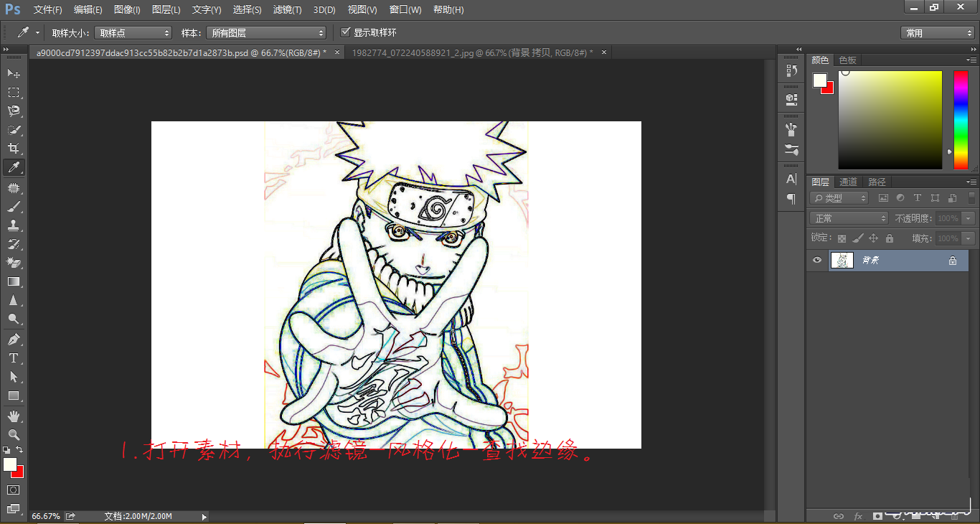Select the Pen tool
The height and width of the screenshot is (524, 980).
[14, 339]
